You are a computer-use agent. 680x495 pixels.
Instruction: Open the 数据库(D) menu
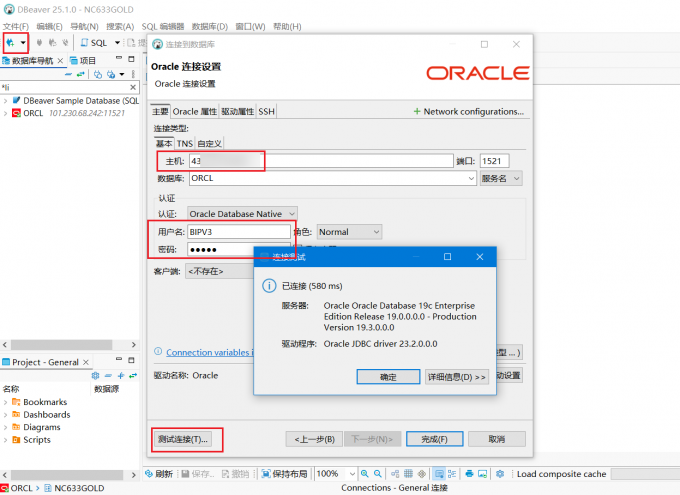click(209, 26)
